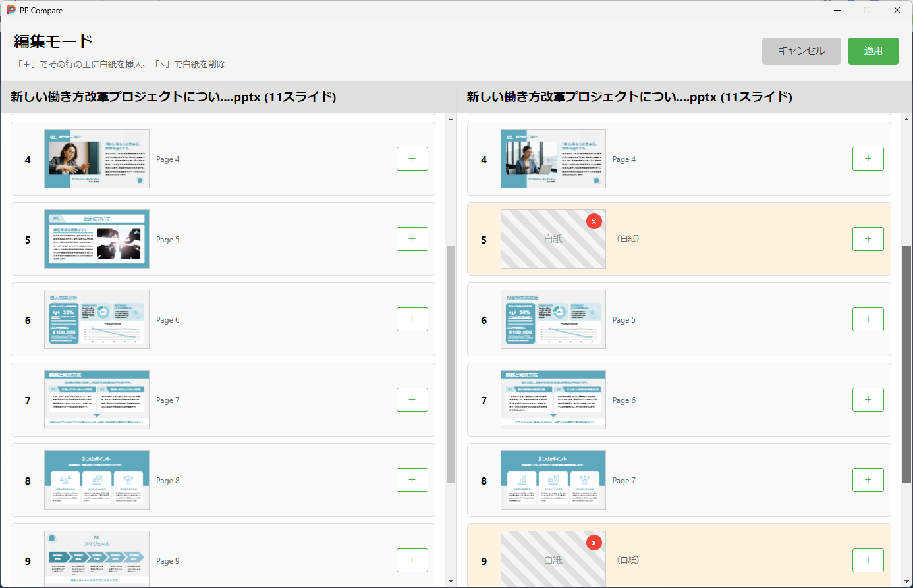Screen dimensions: 913x588
Task: Click plus button on right blank row 5
Action: pyautogui.click(x=868, y=239)
